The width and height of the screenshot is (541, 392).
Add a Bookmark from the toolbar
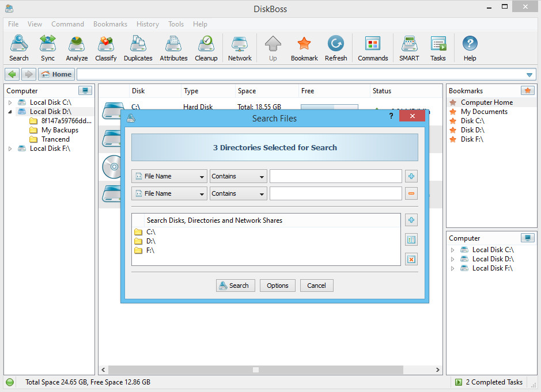point(304,48)
